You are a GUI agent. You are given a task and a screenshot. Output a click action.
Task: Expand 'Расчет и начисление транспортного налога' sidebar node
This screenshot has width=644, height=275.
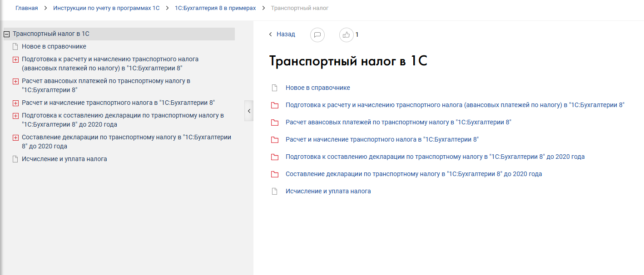tap(15, 103)
